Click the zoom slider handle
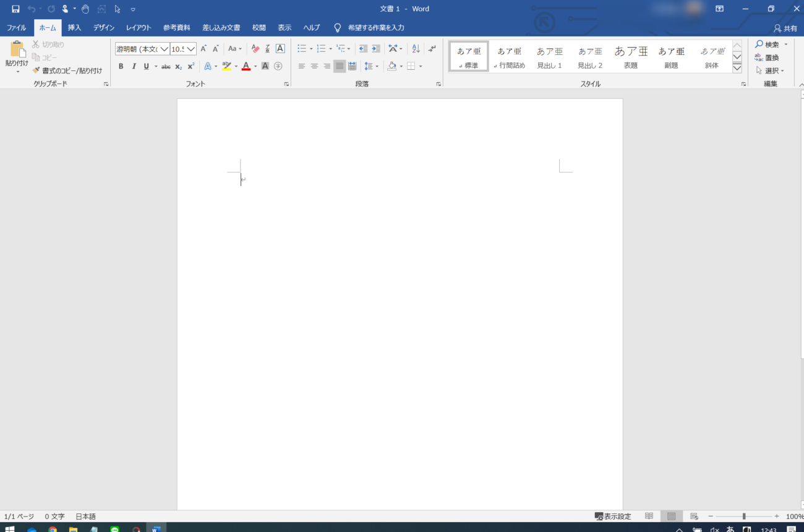The image size is (804, 532). pos(743,517)
